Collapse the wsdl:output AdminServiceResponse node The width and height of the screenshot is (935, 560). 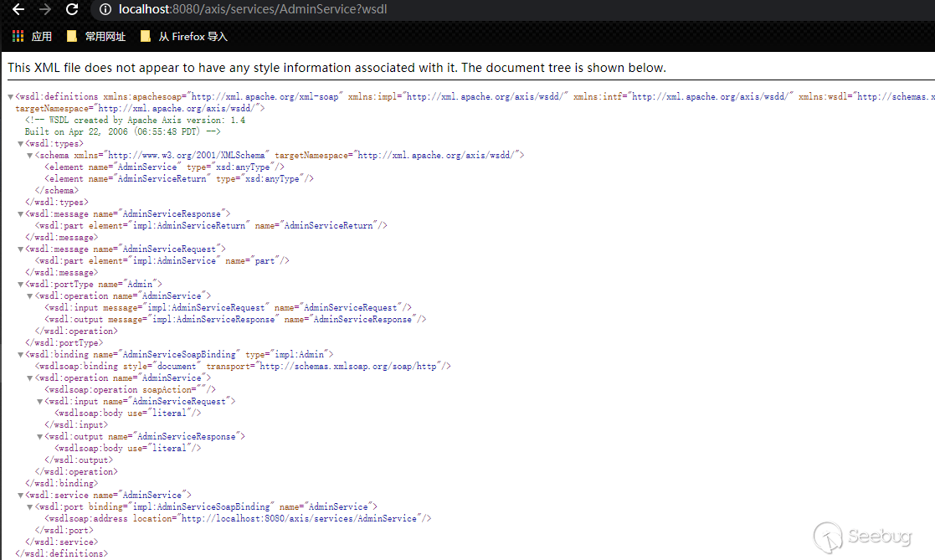click(x=40, y=437)
